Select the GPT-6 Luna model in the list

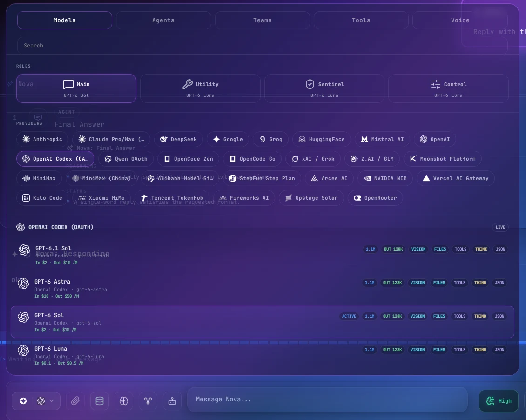tap(263, 356)
